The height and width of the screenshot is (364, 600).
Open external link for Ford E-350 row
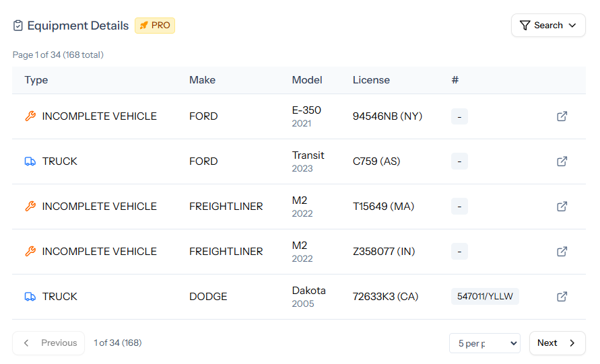(562, 116)
